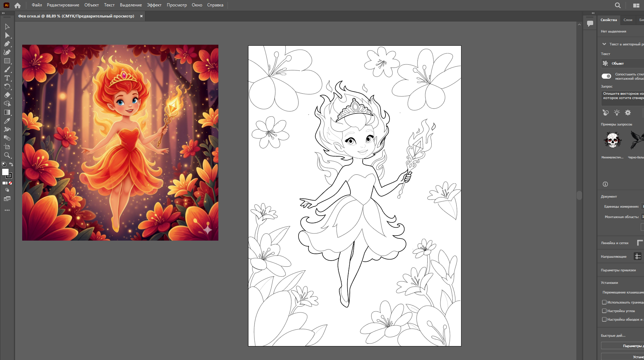
Task: Open the Справка menu
Action: [x=215, y=5]
